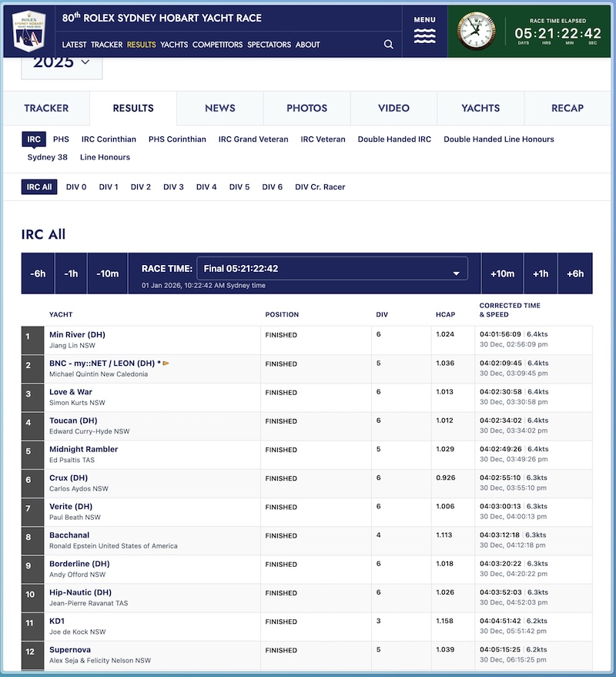616x677 pixels.
Task: Switch to the PHOTOS tab
Action: [306, 109]
